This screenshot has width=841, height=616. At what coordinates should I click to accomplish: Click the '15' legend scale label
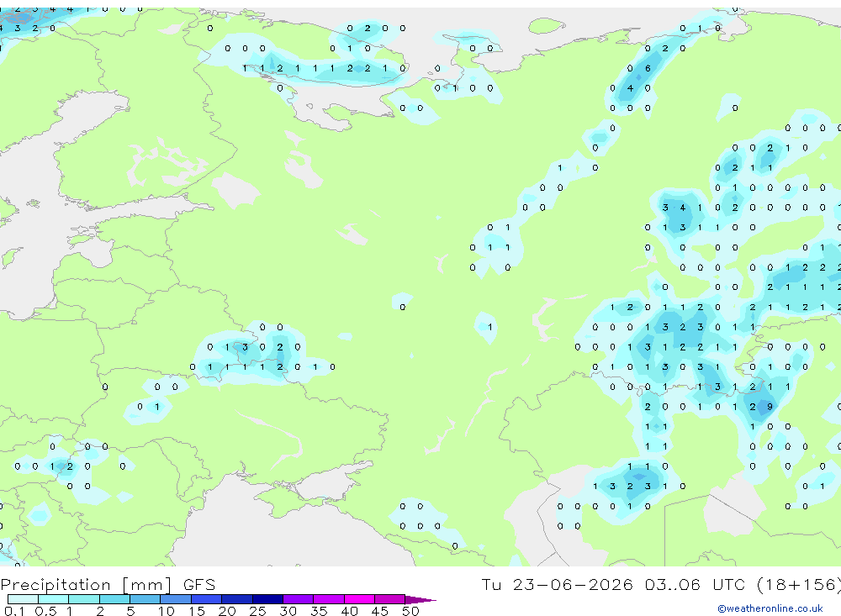point(196,611)
